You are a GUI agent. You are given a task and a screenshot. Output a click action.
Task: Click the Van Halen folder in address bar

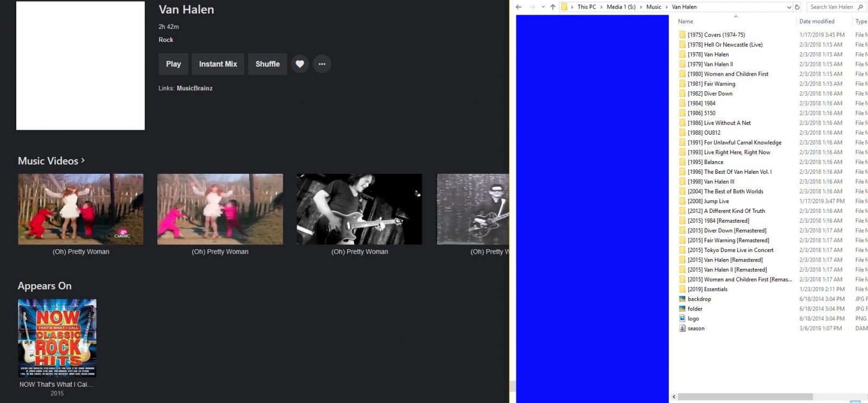click(684, 7)
